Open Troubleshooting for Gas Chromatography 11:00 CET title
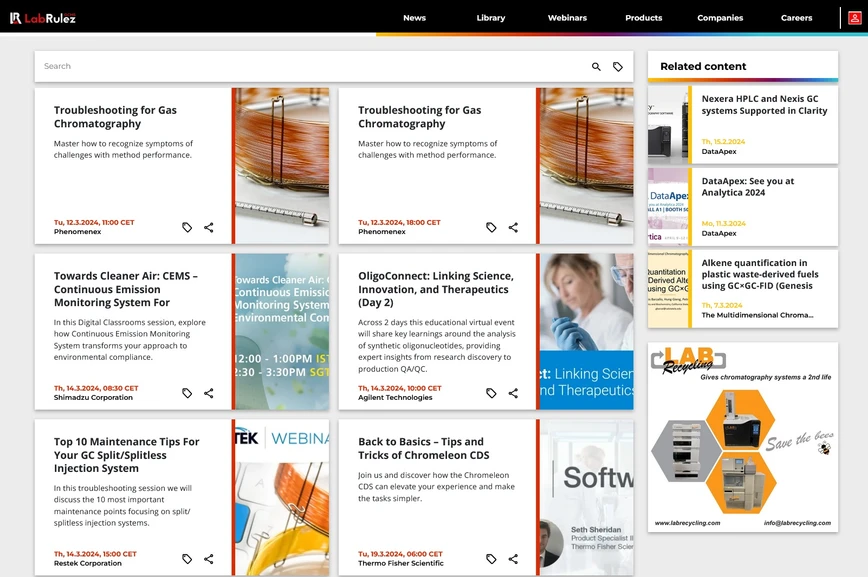The height and width of the screenshot is (577, 868). [115, 117]
